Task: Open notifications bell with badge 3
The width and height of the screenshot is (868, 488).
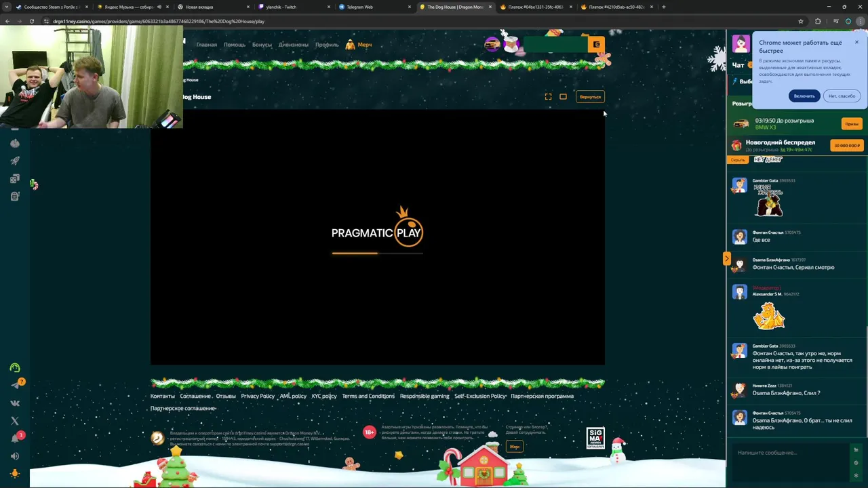Action: pyautogui.click(x=15, y=439)
